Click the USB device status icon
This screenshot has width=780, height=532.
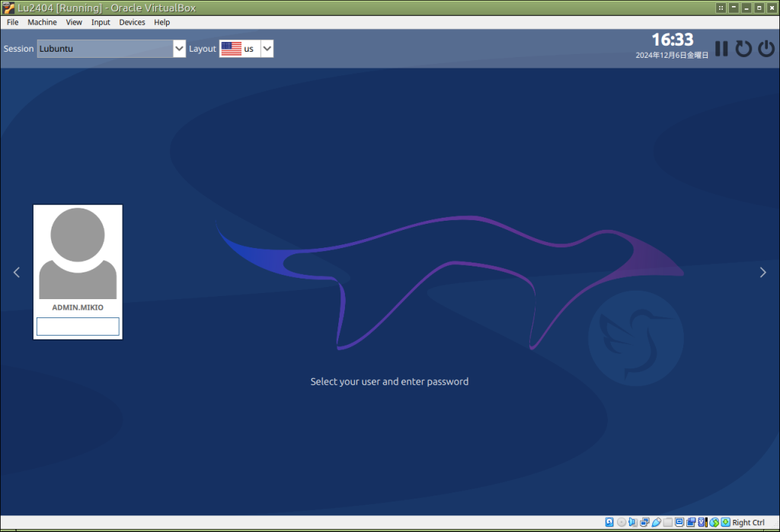657,522
